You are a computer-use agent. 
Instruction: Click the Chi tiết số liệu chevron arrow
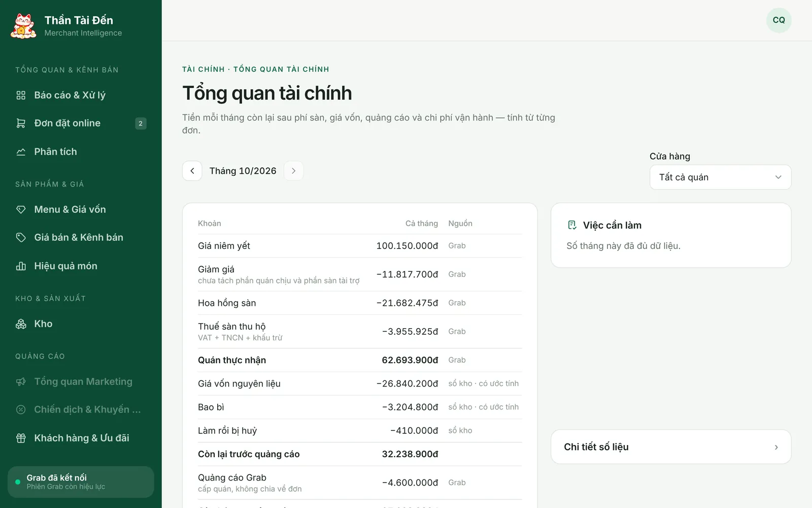coord(776,447)
